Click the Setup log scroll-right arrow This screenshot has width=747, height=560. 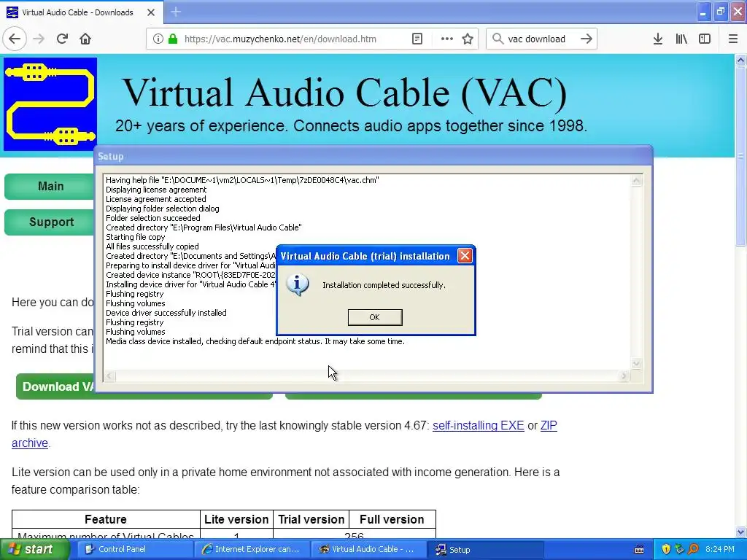(x=624, y=376)
